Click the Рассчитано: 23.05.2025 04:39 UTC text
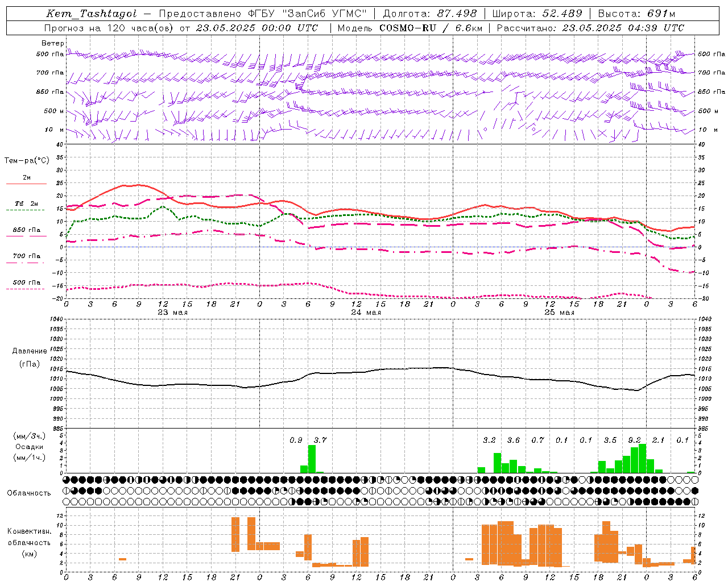This screenshot has height=582, width=728. (590, 28)
